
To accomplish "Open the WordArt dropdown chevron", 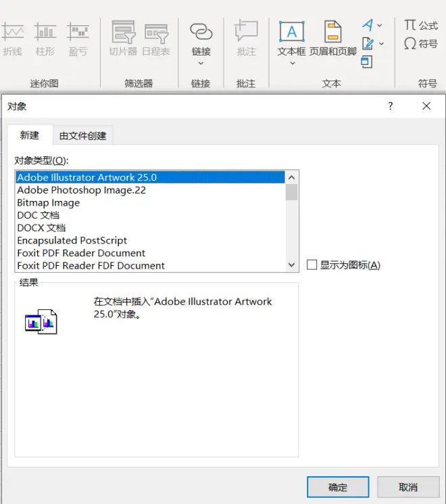I will (x=380, y=25).
